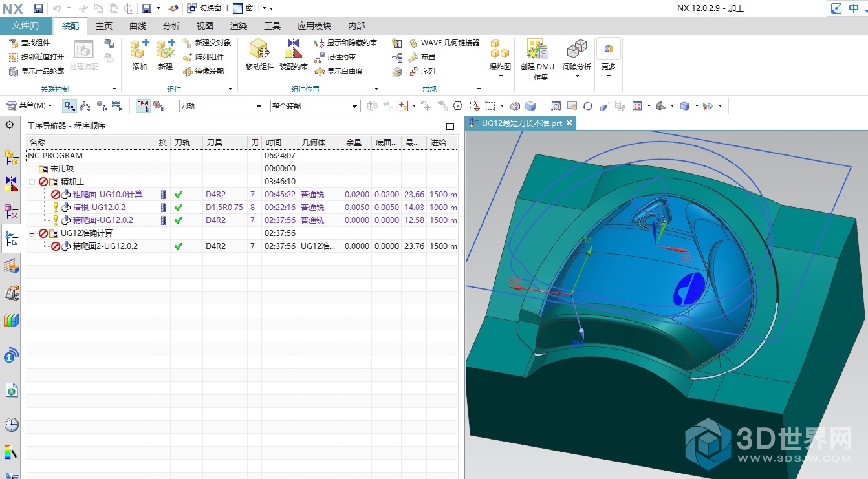The width and height of the screenshot is (868, 479).
Task: Select the 移动组件 move component tool
Action: pos(259,54)
